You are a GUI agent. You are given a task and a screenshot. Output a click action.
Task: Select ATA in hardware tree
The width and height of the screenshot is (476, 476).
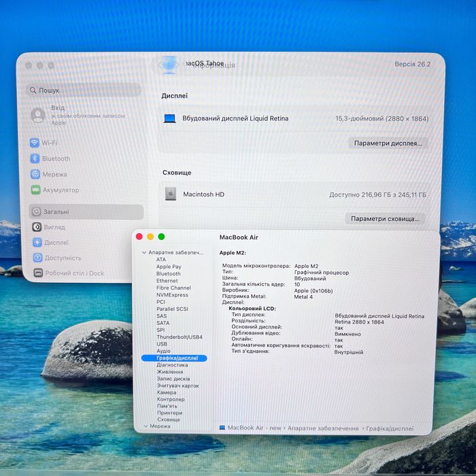161,260
